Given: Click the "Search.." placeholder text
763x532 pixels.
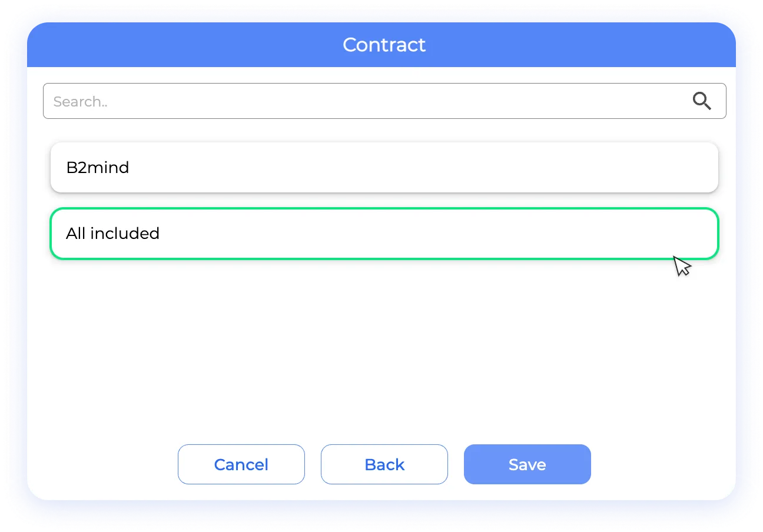Looking at the screenshot, I should point(81,102).
